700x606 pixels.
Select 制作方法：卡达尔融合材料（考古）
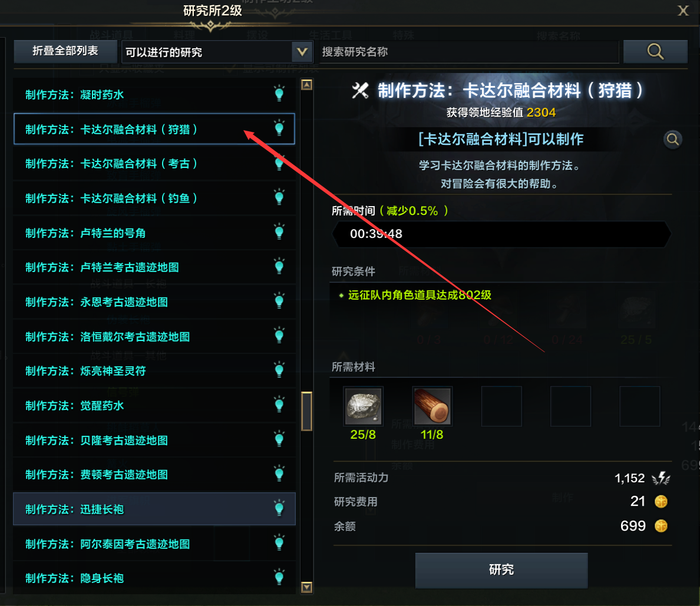(x=154, y=164)
